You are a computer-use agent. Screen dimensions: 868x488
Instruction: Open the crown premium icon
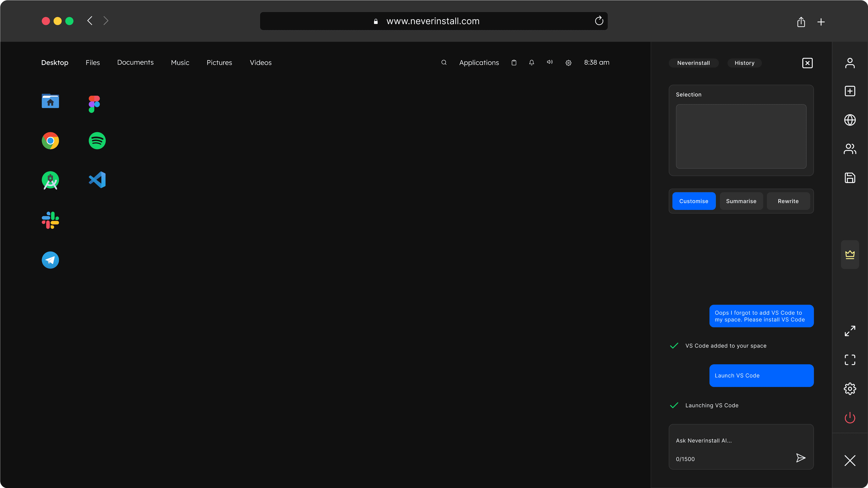[x=850, y=255]
